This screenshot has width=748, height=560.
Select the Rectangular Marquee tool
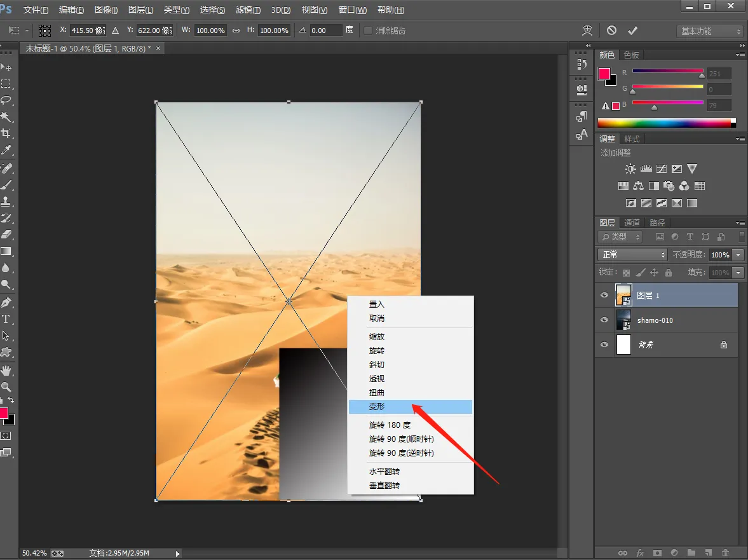(x=6, y=83)
